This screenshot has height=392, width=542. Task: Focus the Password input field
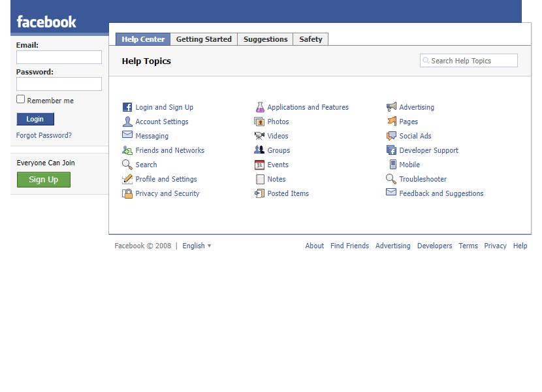59,84
